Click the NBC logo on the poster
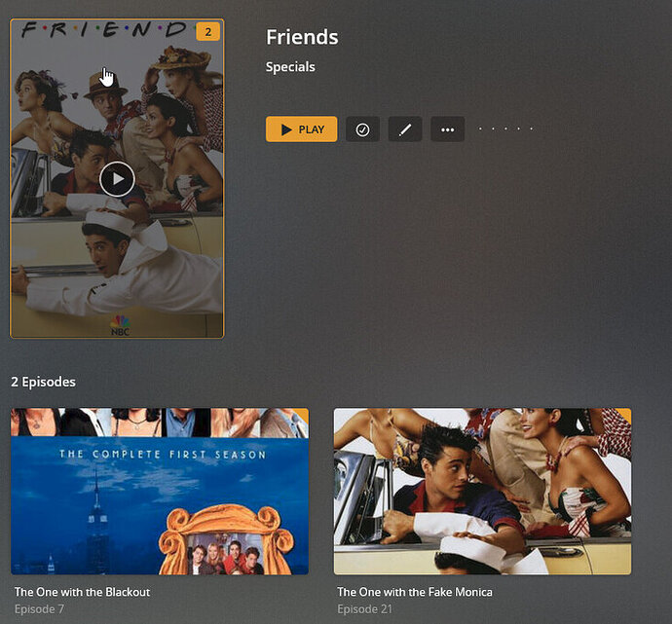672x624 pixels. tap(121, 325)
